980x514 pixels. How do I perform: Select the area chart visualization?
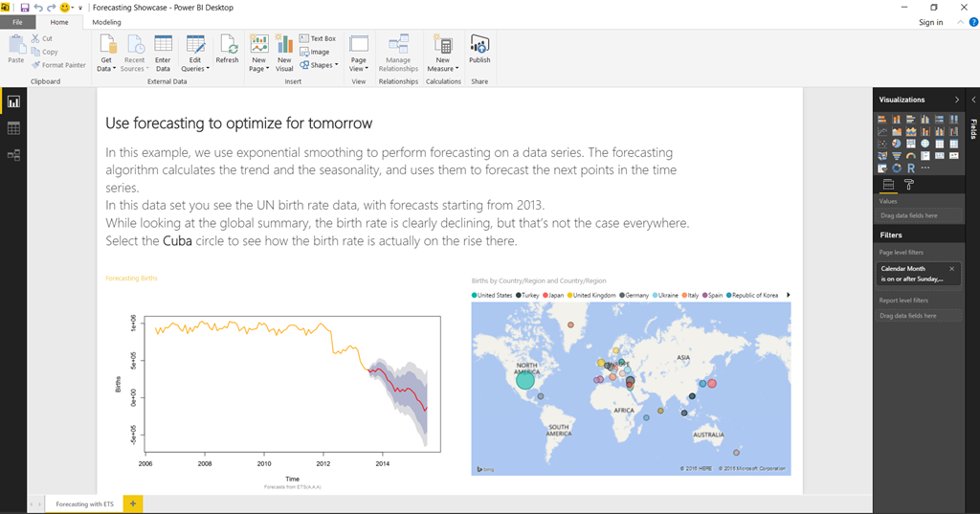[896, 131]
